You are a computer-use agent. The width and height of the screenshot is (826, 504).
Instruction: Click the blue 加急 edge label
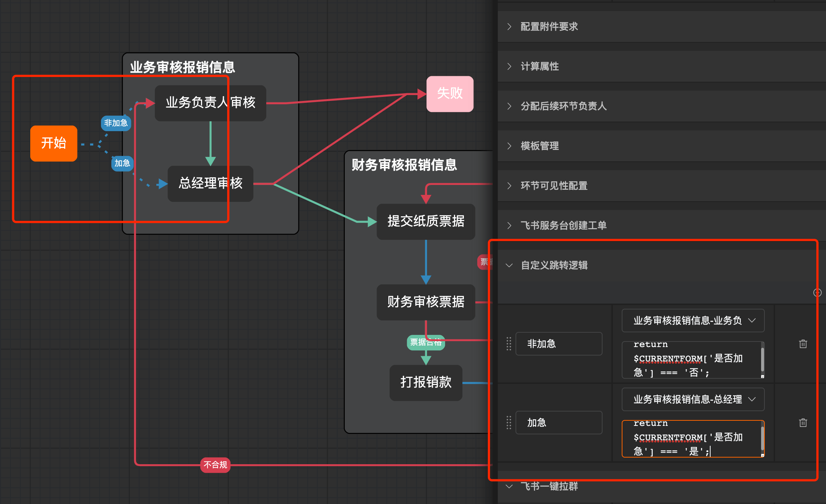(x=122, y=163)
